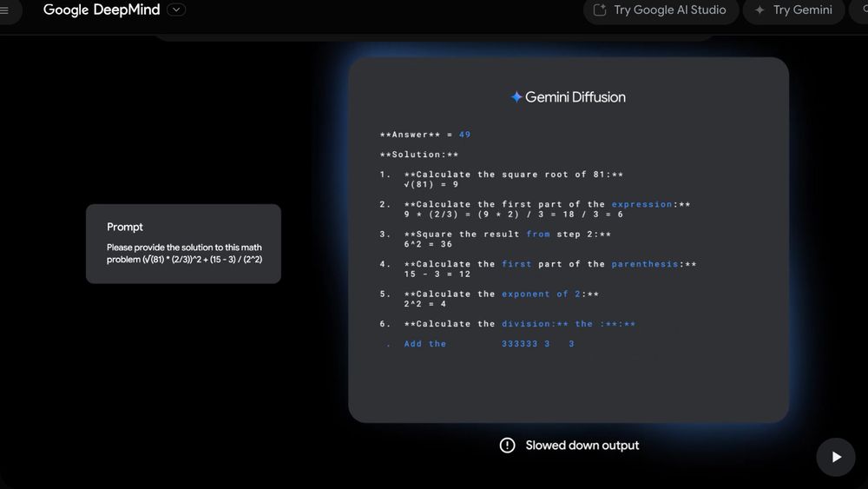
Task: Click the Google DeepMind logo
Action: pyautogui.click(x=102, y=10)
